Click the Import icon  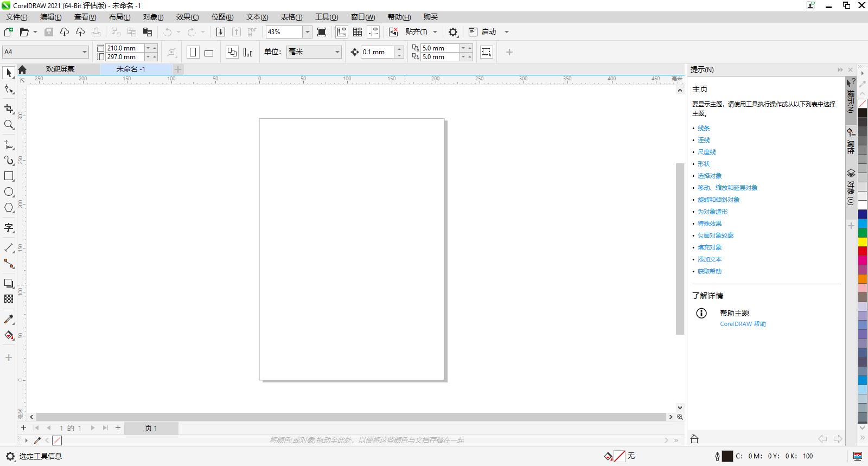[x=221, y=32]
